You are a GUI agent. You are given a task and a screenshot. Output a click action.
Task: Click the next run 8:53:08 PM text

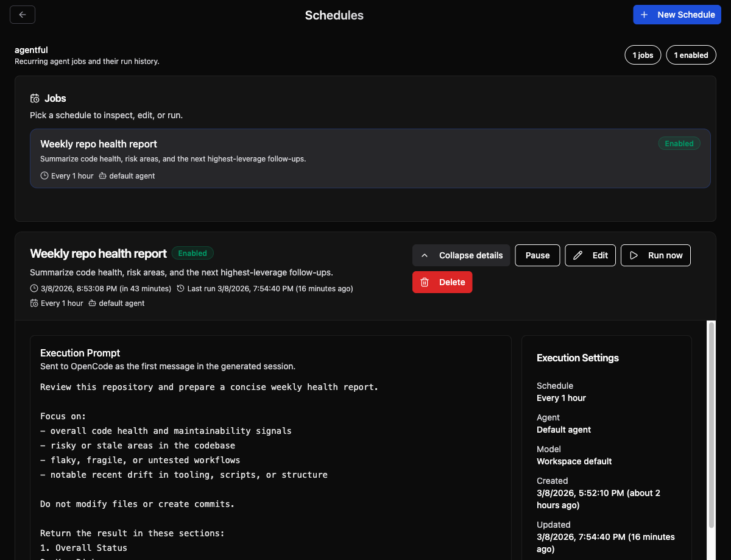click(x=106, y=288)
